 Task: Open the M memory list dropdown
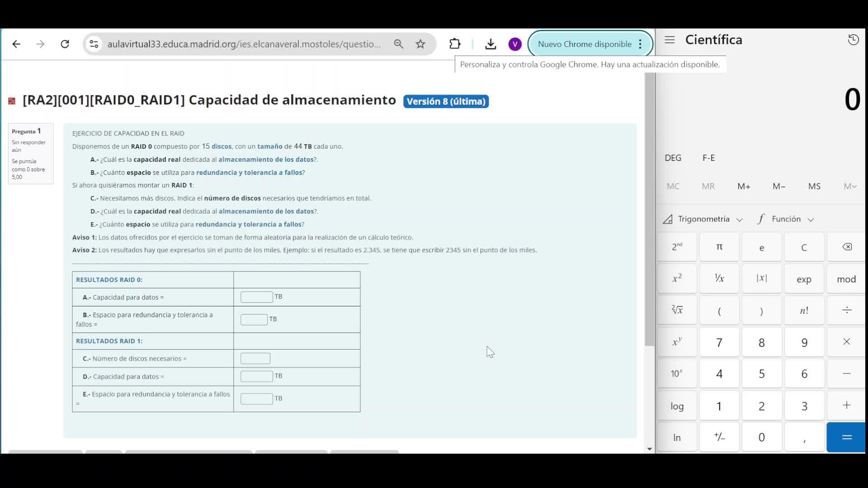(849, 186)
